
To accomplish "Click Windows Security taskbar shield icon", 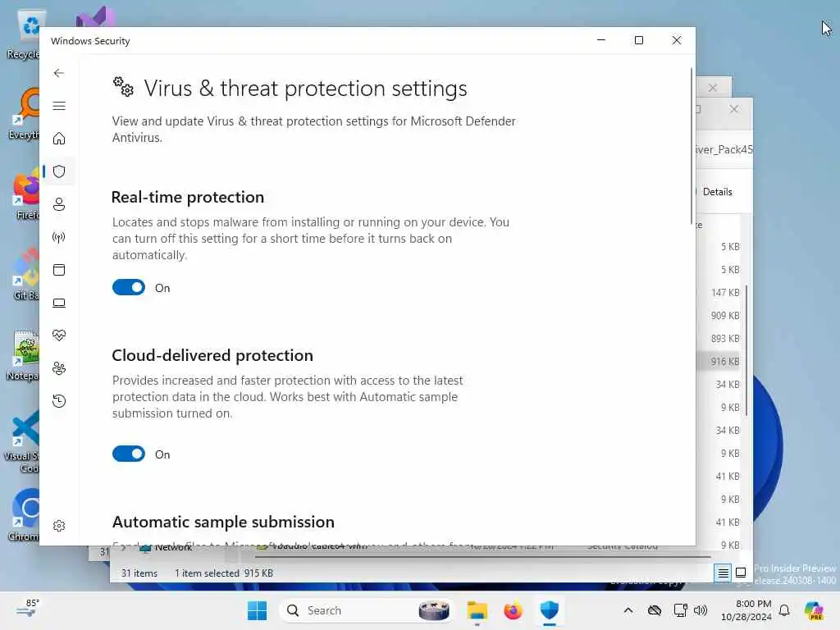I will click(x=549, y=610).
